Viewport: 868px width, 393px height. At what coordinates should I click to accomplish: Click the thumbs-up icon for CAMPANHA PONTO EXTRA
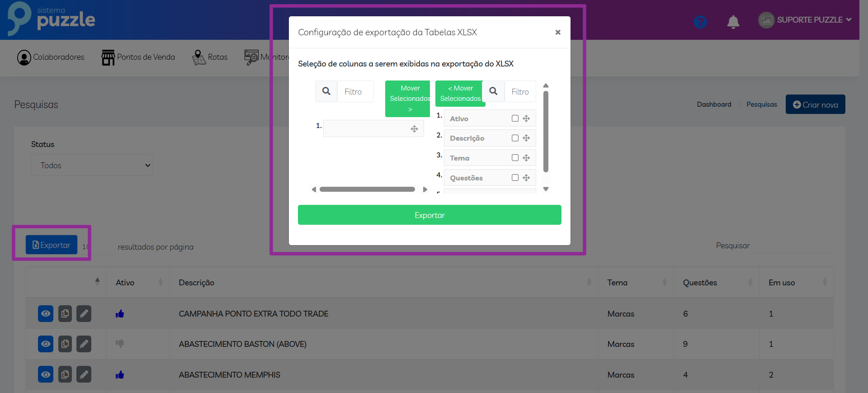pos(120,314)
